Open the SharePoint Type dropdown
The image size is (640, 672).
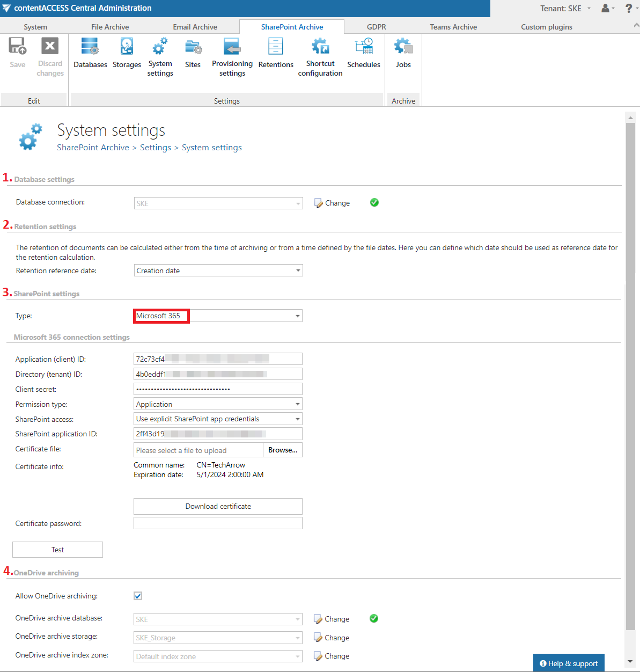(297, 316)
